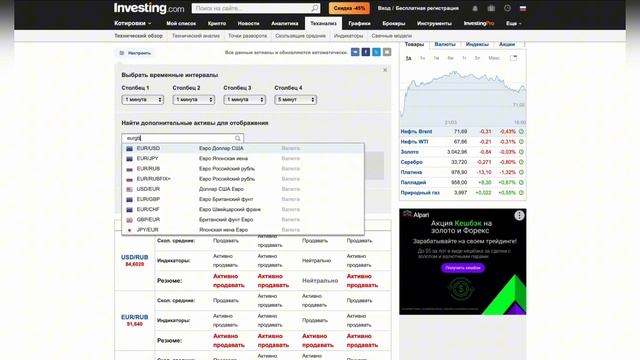Expand the Еще menu
640x360 pixels.
click(514, 23)
